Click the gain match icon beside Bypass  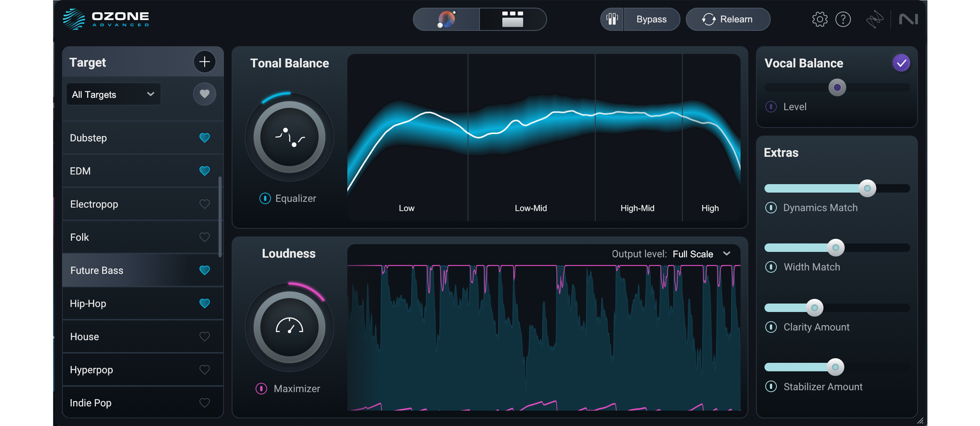coord(612,19)
